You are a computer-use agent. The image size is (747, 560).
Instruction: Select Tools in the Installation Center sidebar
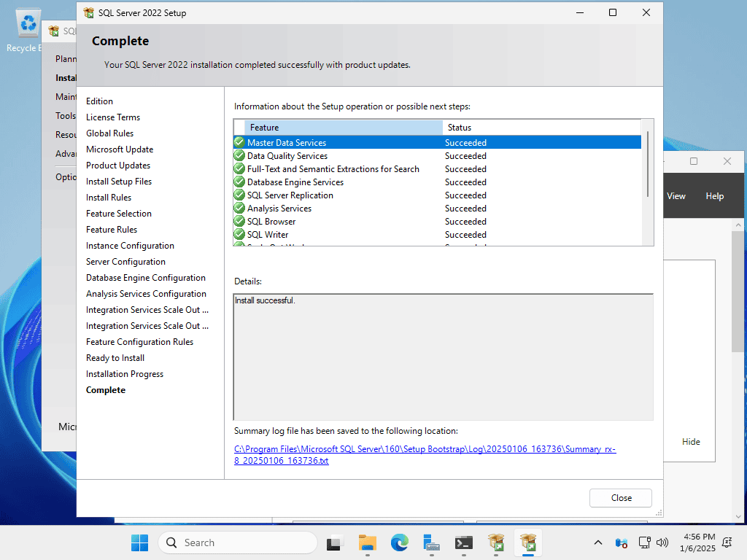click(66, 116)
